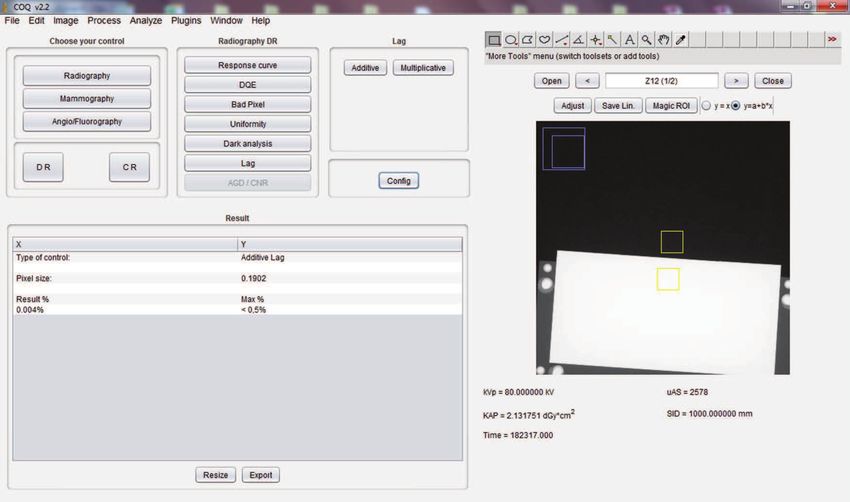This screenshot has width=850, height=502.
Task: Click the DR detector button
Action: tap(43, 167)
